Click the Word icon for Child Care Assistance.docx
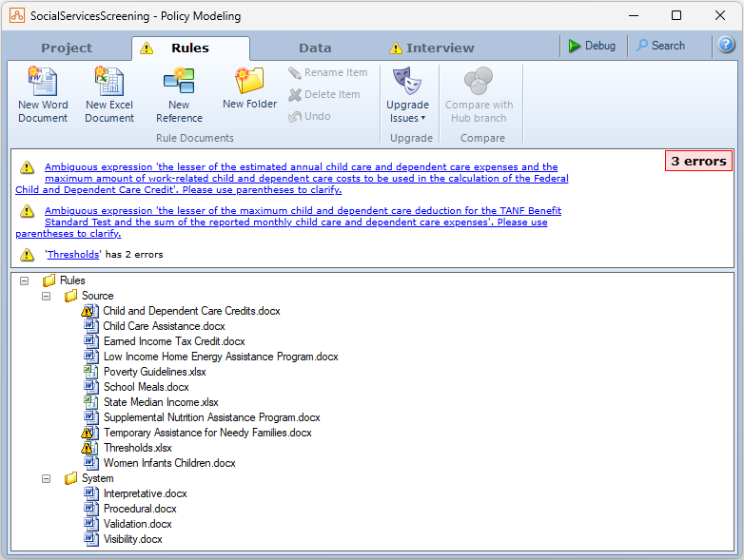The width and height of the screenshot is (744, 560). (x=91, y=326)
